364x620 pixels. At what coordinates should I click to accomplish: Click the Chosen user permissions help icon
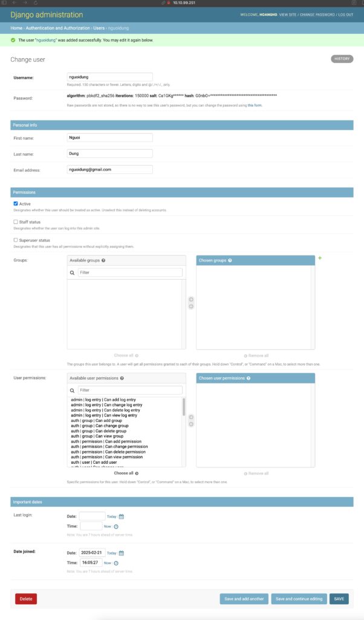pyautogui.click(x=249, y=378)
